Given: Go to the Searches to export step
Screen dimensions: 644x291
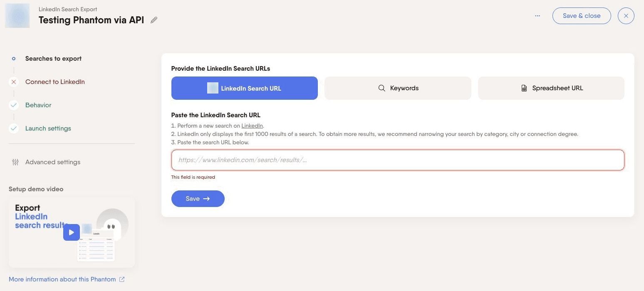Looking at the screenshot, I should coord(53,59).
